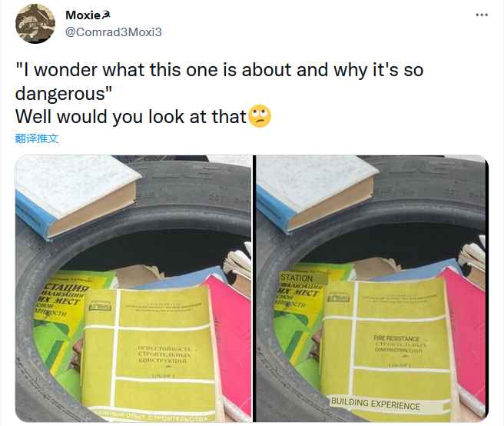
Task: Open the three-dot more options menu
Action: [482, 15]
